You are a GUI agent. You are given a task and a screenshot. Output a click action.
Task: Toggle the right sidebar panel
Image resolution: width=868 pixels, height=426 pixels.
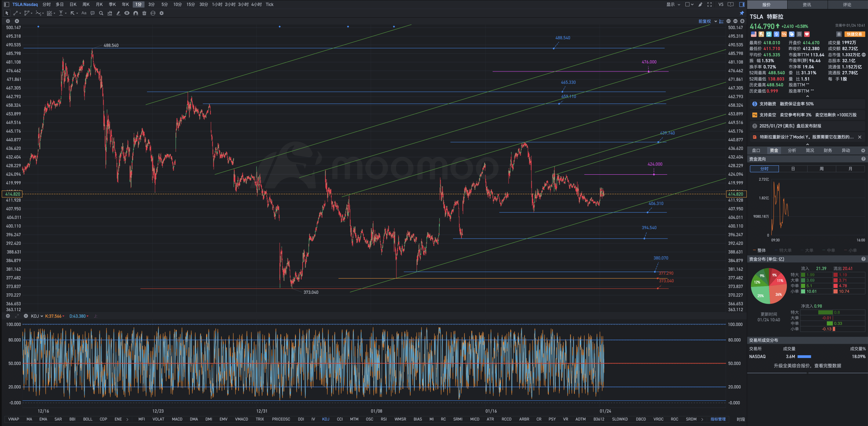[742, 4]
